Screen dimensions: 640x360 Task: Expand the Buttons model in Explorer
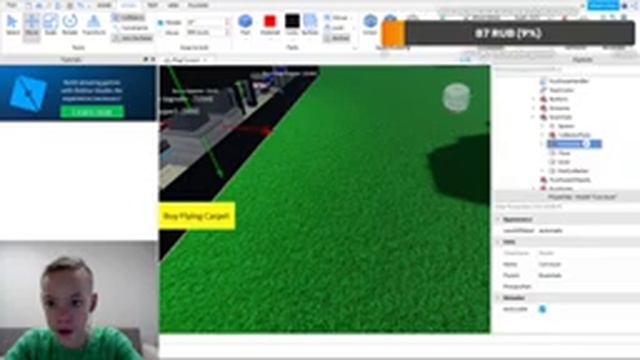[x=533, y=99]
